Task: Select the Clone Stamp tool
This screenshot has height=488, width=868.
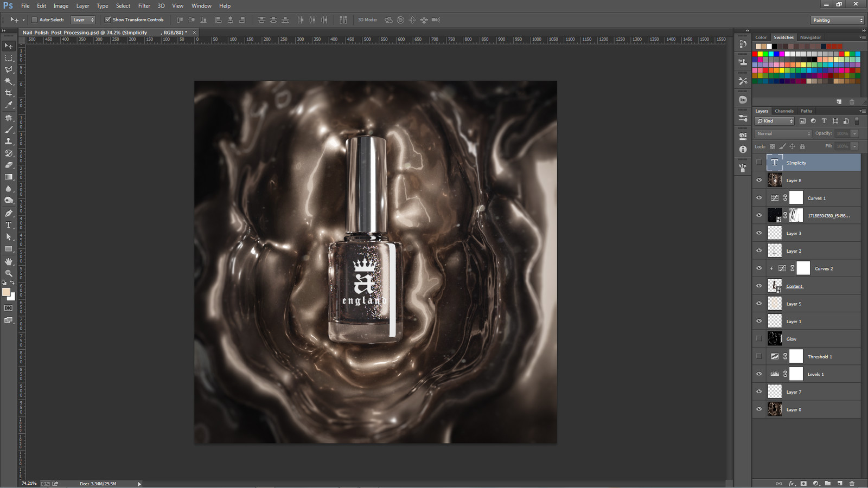Action: coord(9,142)
